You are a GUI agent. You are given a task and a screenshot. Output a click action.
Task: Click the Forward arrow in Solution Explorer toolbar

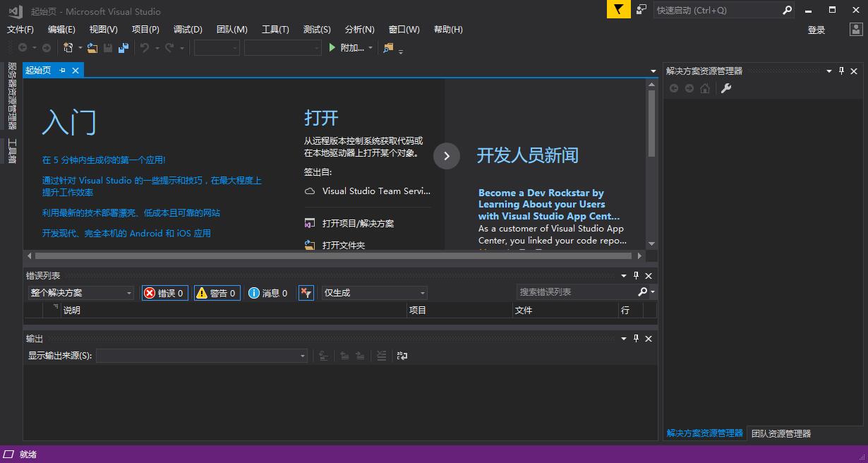pos(689,88)
